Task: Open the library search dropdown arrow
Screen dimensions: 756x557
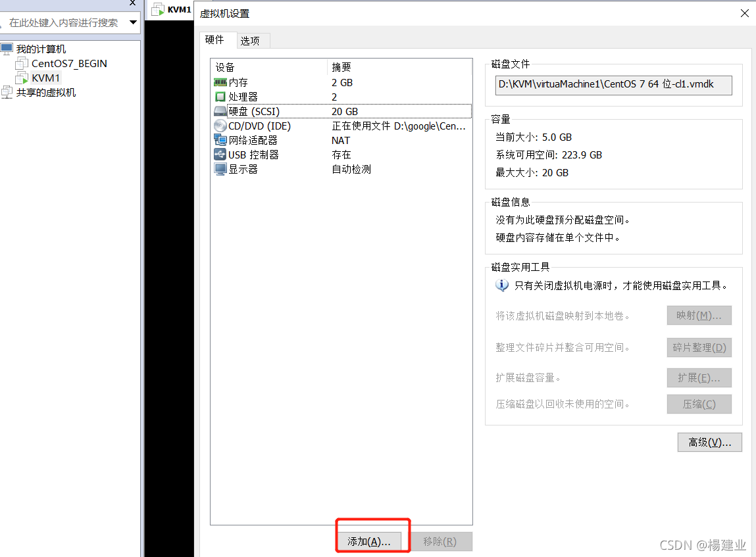Action: coord(132,22)
